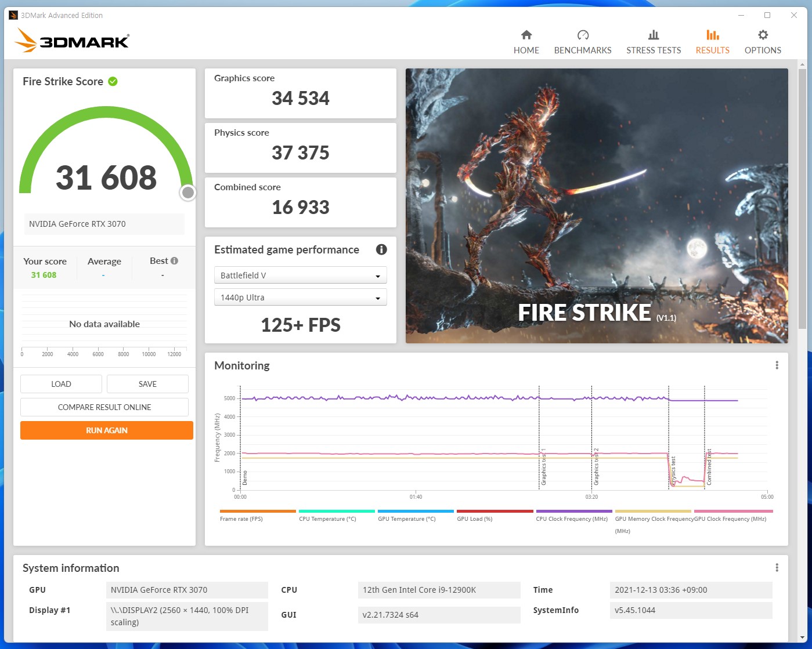Open the Battlefield V game dropdown

click(301, 275)
